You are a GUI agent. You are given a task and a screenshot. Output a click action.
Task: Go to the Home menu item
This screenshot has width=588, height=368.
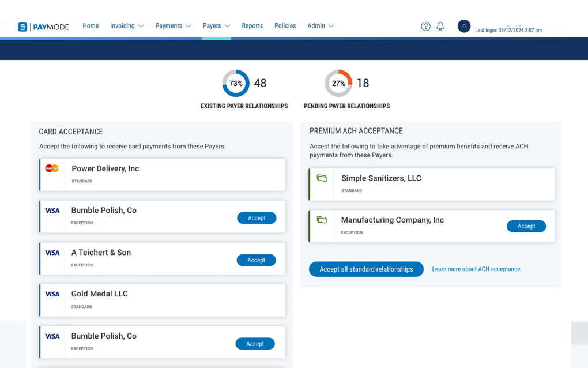(x=91, y=26)
